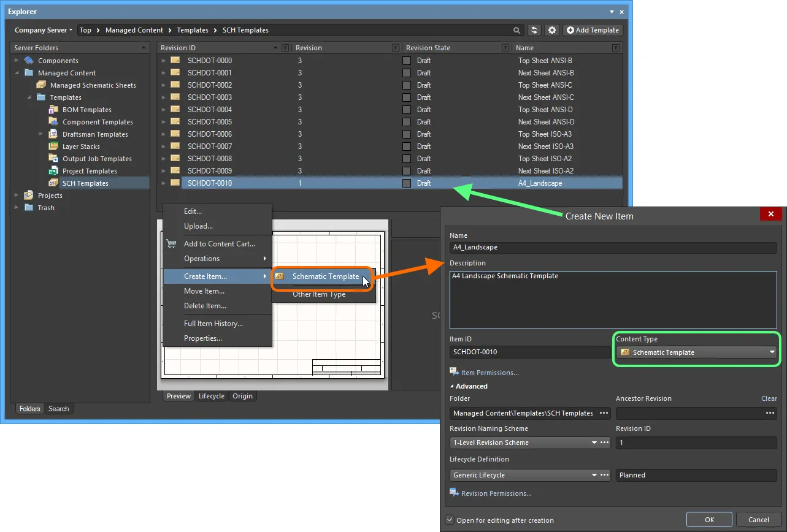Image resolution: width=787 pixels, height=532 pixels.
Task: Toggle Open for editing after creation checkbox
Action: [450, 520]
